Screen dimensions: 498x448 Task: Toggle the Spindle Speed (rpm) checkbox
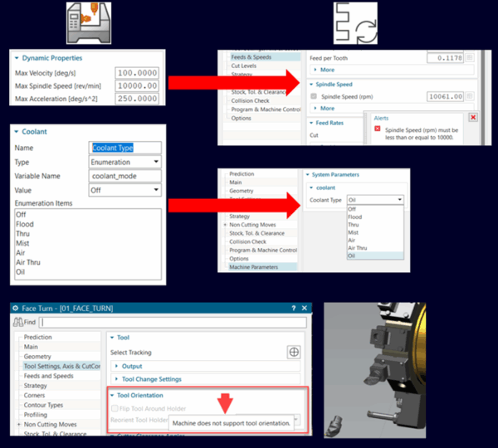314,96
